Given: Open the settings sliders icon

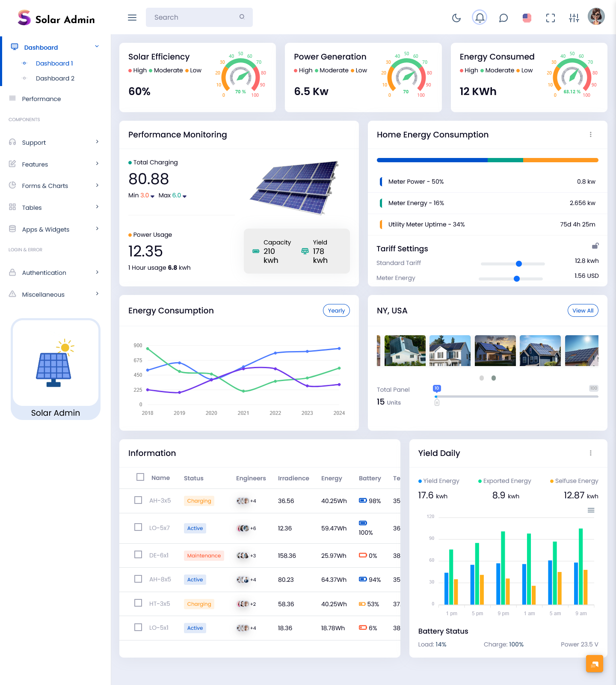Looking at the screenshot, I should (574, 18).
